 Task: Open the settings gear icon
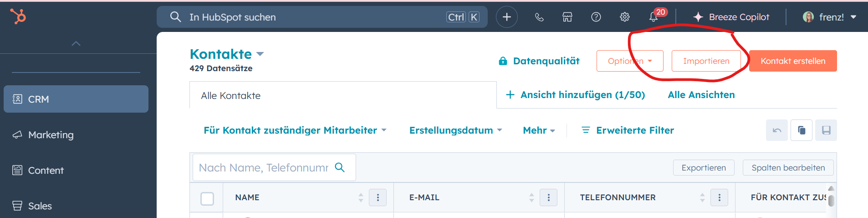(625, 17)
